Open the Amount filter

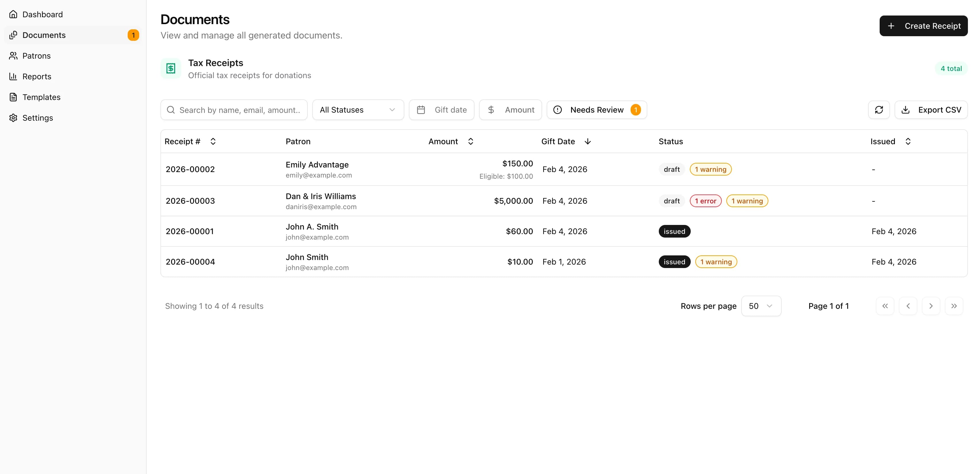pos(510,109)
